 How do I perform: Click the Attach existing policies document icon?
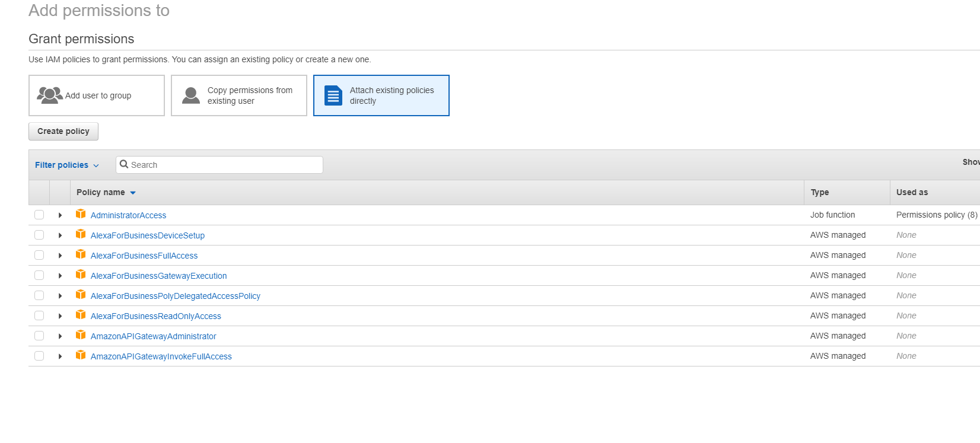(x=333, y=95)
